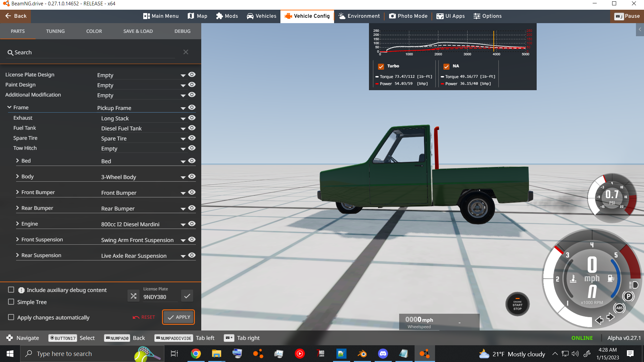Enable Include auxiliary debug content checkbox

[x=11, y=290]
